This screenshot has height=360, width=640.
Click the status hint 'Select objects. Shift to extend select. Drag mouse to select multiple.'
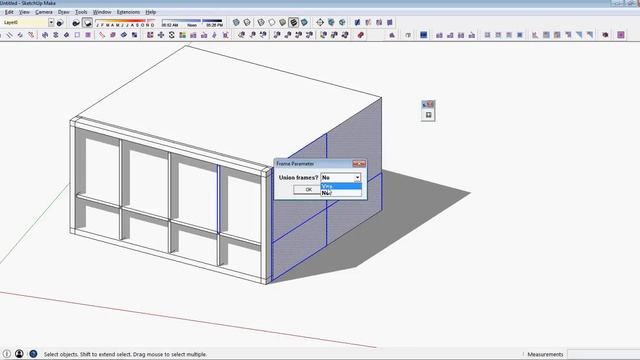(x=125, y=354)
